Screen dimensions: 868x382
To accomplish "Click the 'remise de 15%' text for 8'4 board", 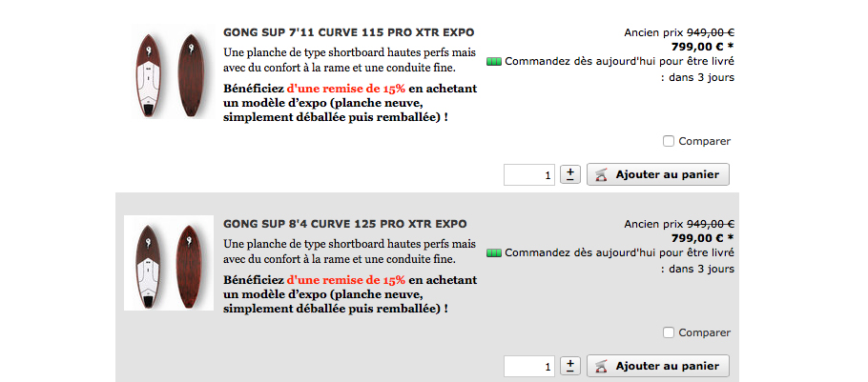I will pyautogui.click(x=346, y=280).
